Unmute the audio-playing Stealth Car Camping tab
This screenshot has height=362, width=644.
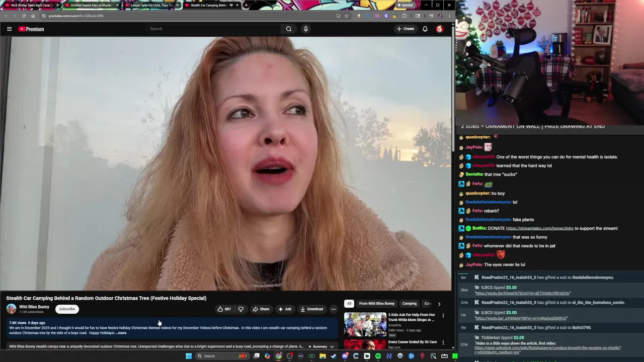tap(231, 5)
